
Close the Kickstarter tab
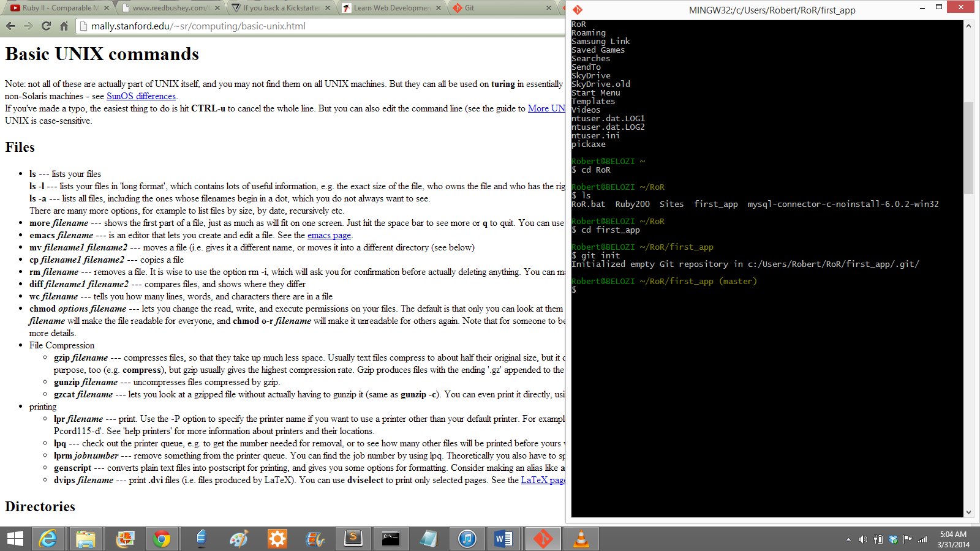[327, 8]
